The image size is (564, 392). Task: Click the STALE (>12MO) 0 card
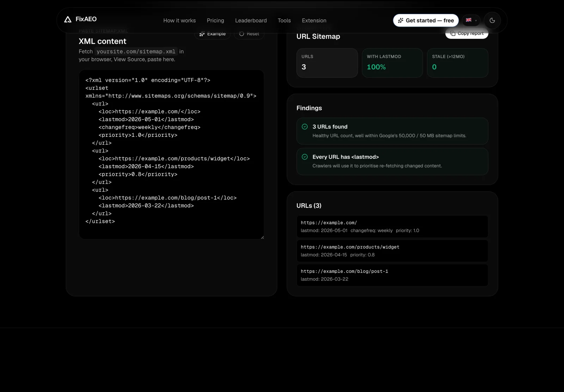click(458, 63)
